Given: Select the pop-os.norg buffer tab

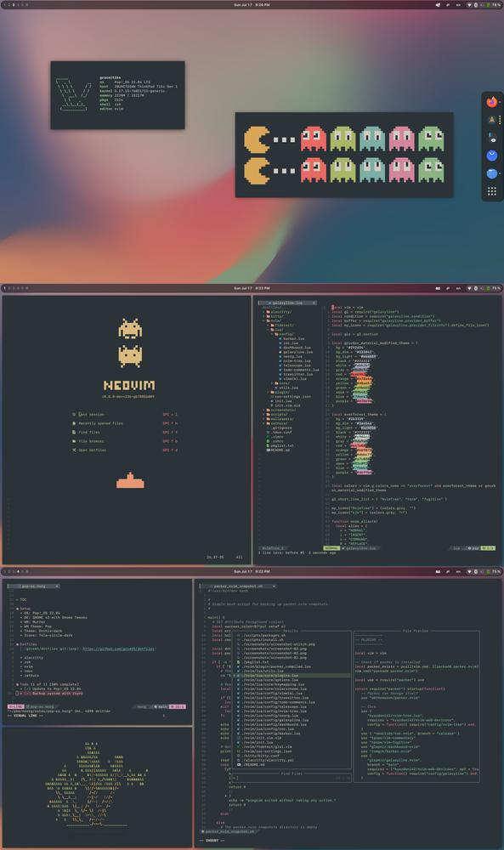Looking at the screenshot, I should click(33, 586).
